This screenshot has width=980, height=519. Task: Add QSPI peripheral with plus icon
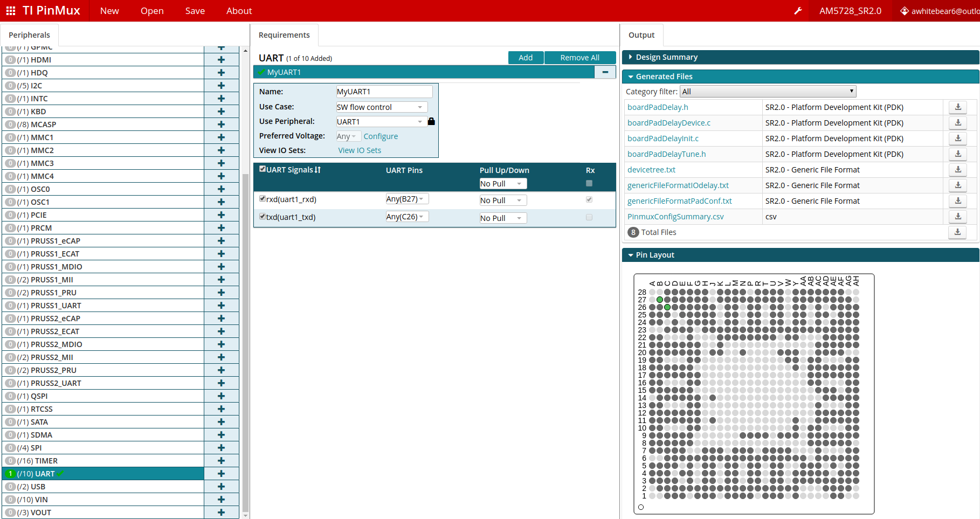tap(221, 396)
